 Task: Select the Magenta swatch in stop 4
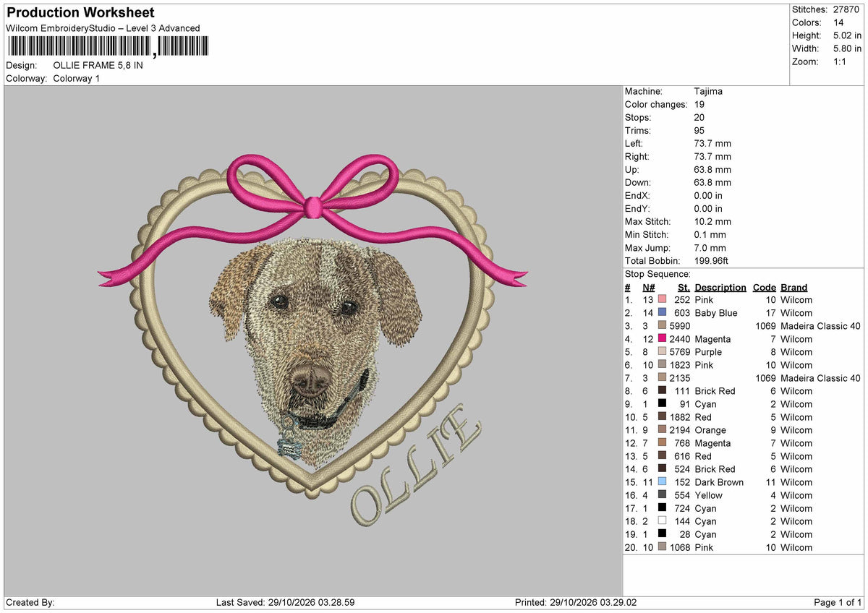[662, 339]
